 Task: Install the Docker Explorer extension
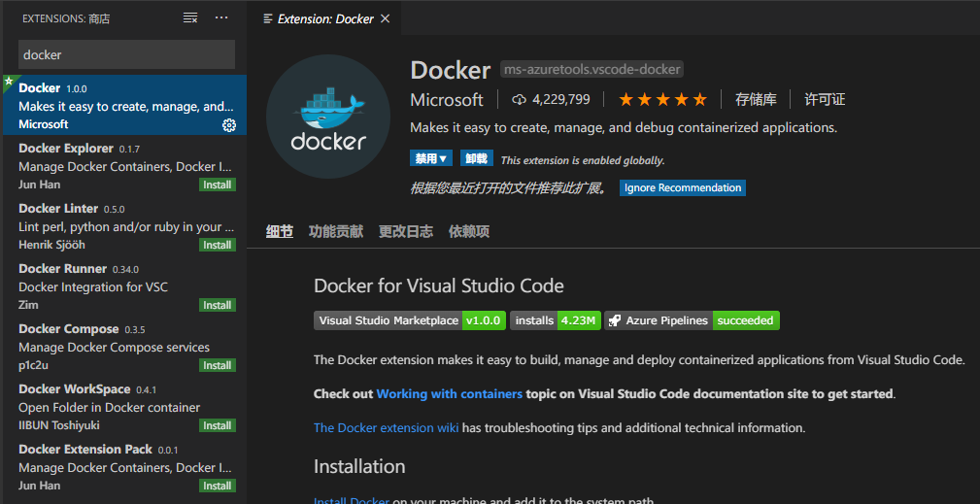coord(218,185)
